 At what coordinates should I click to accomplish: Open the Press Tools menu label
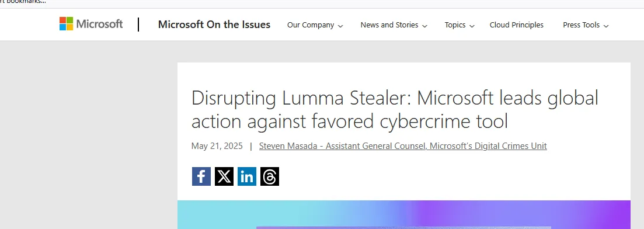581,25
